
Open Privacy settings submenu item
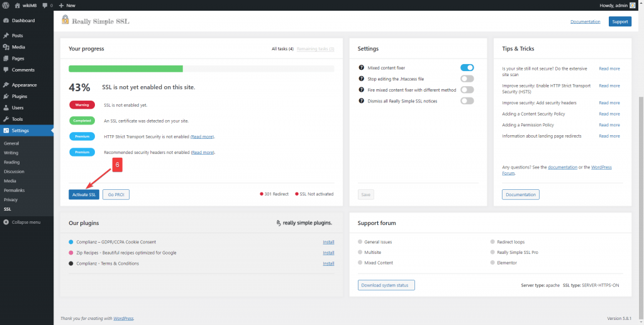(x=11, y=200)
